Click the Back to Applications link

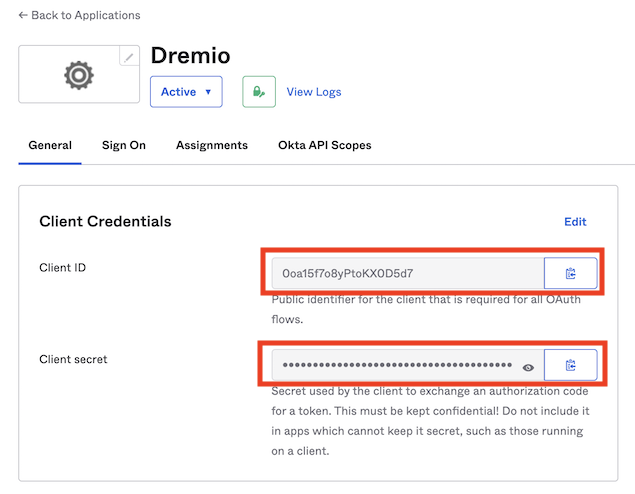79,16
